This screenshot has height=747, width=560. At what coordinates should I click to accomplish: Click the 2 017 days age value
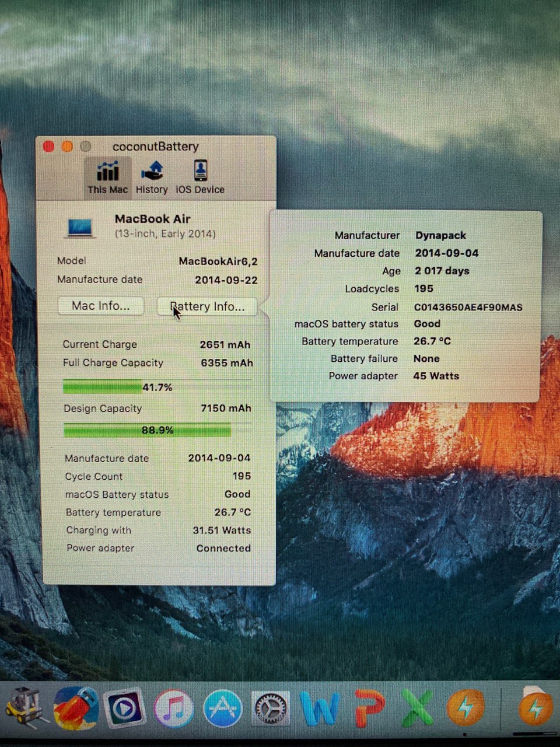click(x=442, y=271)
